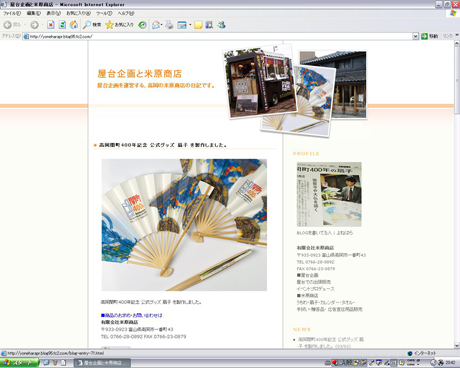Expand the address bar dropdown arrow
Image resolution: width=460 pixels, height=368 pixels.
(x=415, y=36)
